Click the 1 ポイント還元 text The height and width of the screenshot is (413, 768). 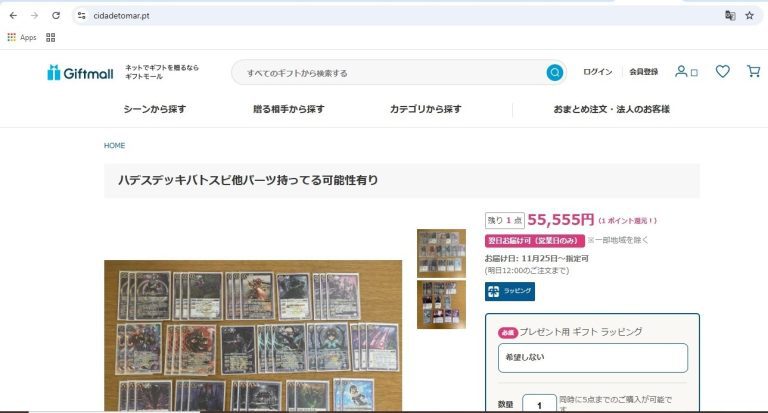click(x=627, y=221)
